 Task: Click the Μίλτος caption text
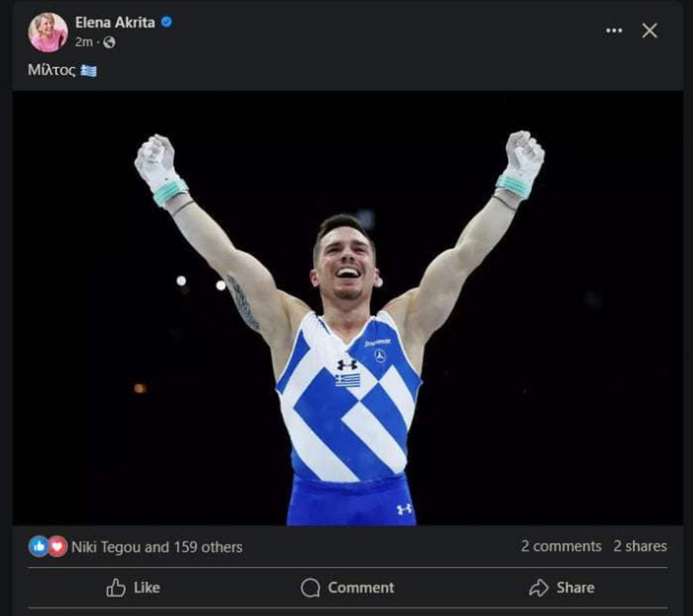click(x=52, y=71)
